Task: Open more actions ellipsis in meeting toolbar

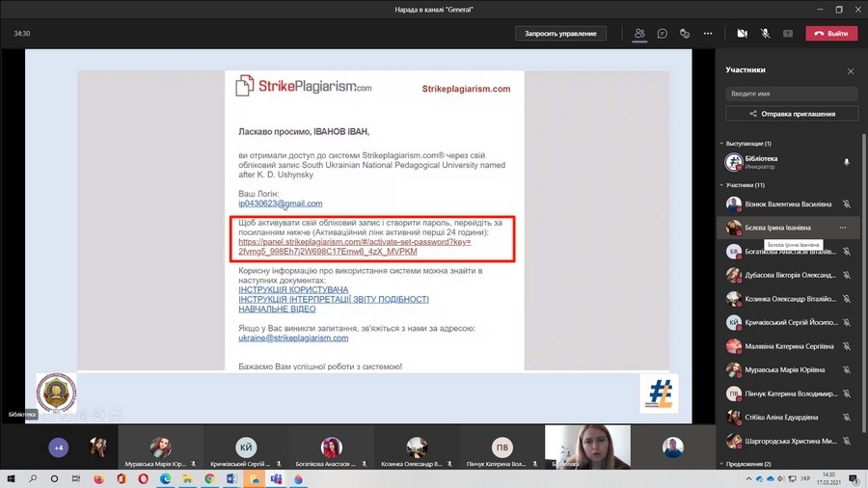Action: coord(708,34)
